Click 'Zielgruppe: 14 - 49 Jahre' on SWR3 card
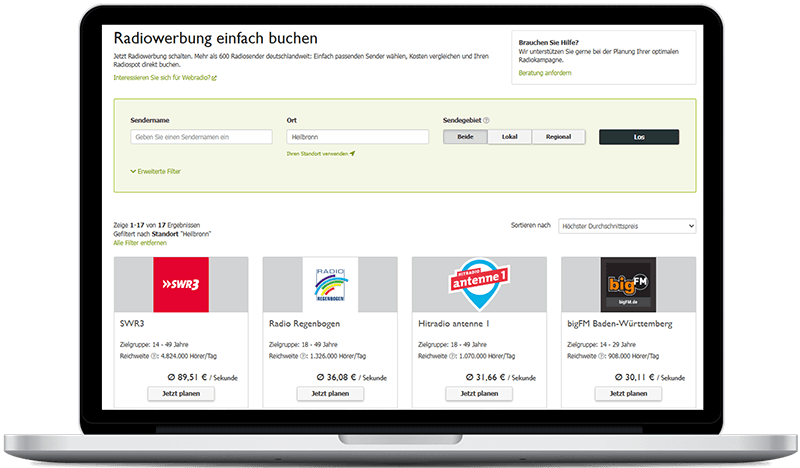 pos(154,344)
